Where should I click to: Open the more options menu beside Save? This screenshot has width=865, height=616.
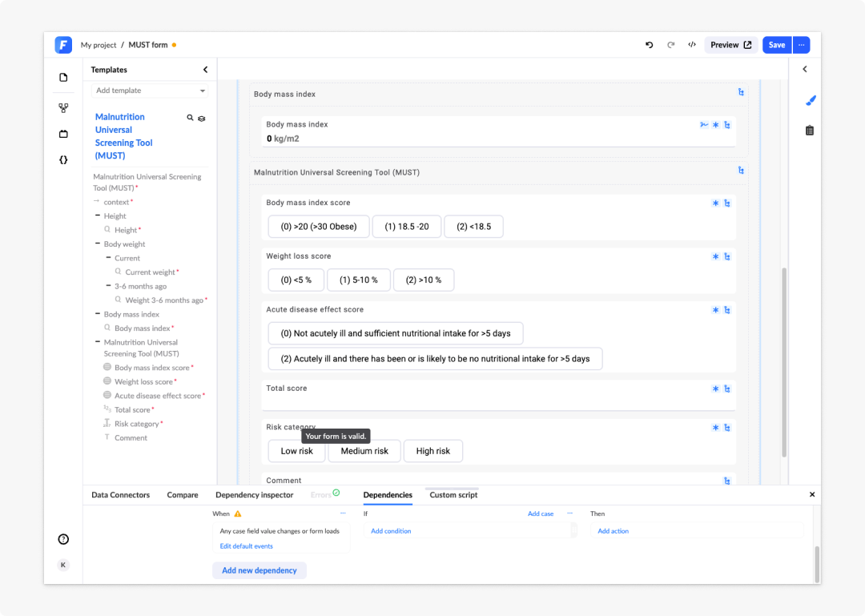pos(802,46)
